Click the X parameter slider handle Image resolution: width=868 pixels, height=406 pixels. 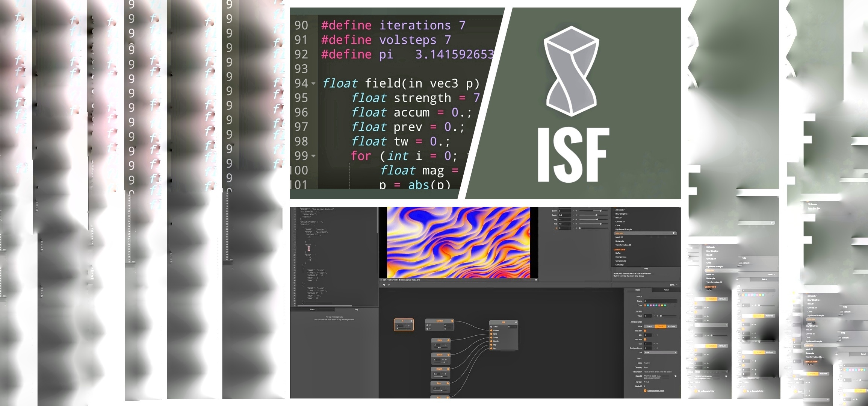[x=580, y=228]
